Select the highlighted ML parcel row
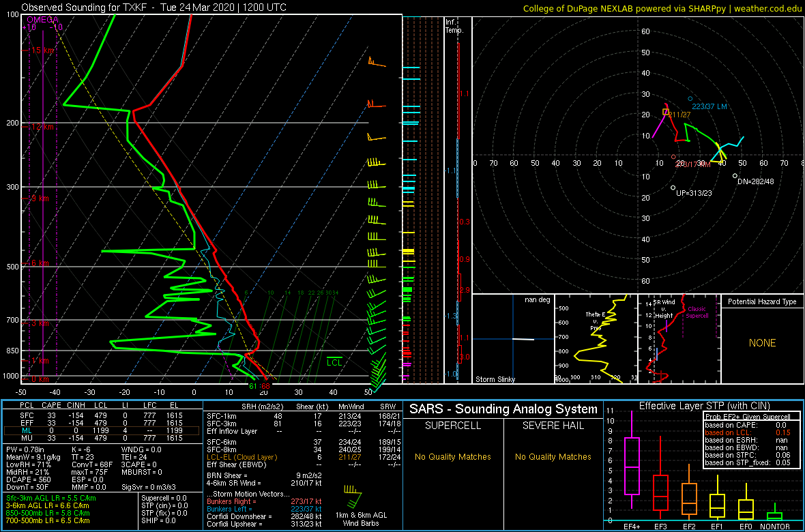 [102, 430]
